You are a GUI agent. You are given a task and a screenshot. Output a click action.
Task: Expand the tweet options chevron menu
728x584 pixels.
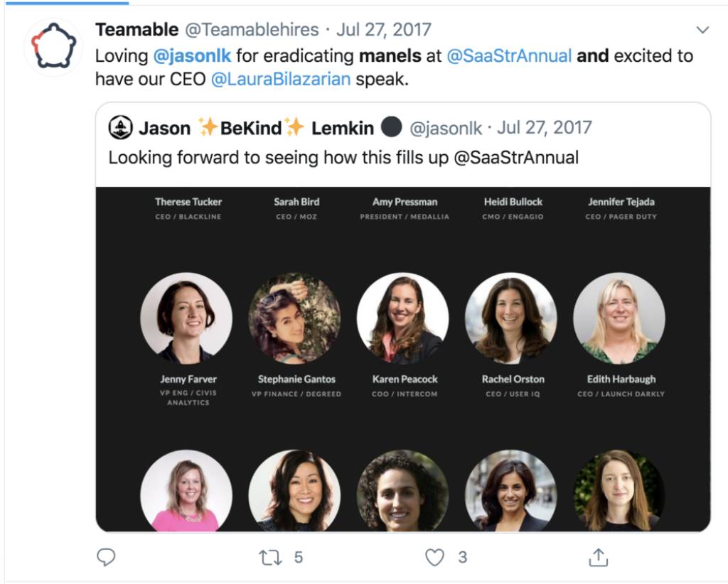pos(702,30)
